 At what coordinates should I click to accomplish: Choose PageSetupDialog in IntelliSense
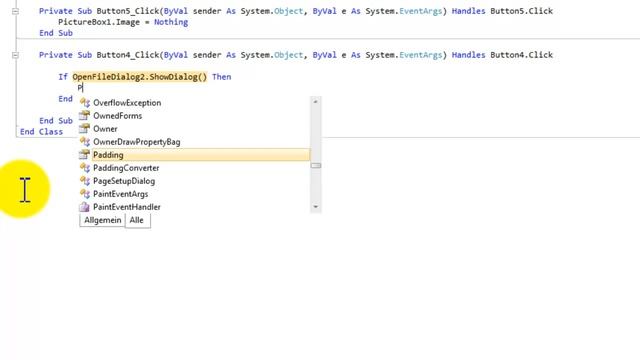124,181
